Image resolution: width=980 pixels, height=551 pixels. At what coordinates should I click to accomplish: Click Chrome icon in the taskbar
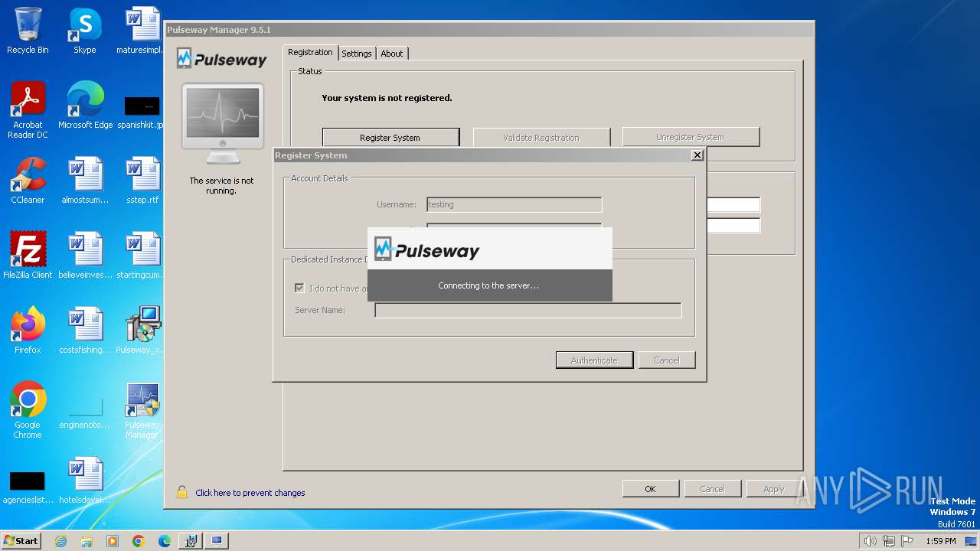(139, 541)
